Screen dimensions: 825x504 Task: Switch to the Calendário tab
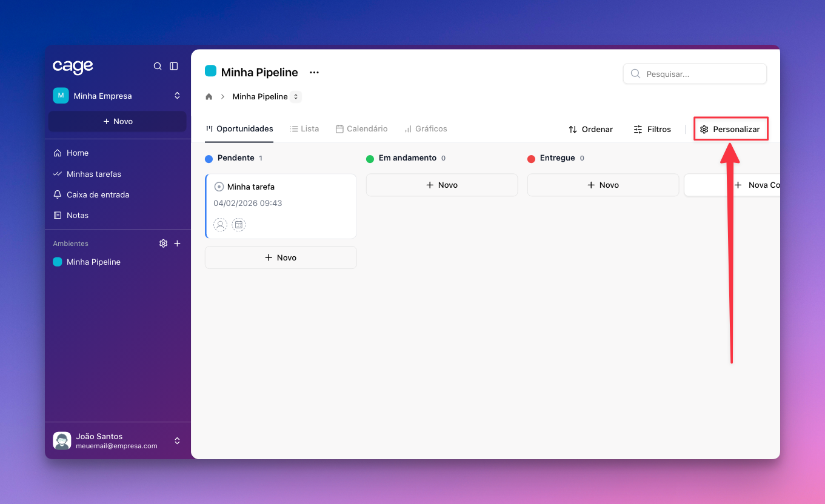361,129
